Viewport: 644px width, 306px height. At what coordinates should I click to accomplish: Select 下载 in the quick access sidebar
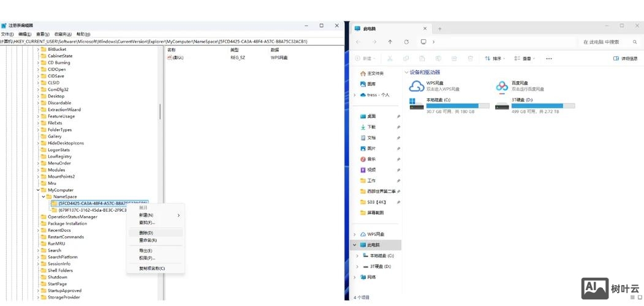click(x=371, y=127)
